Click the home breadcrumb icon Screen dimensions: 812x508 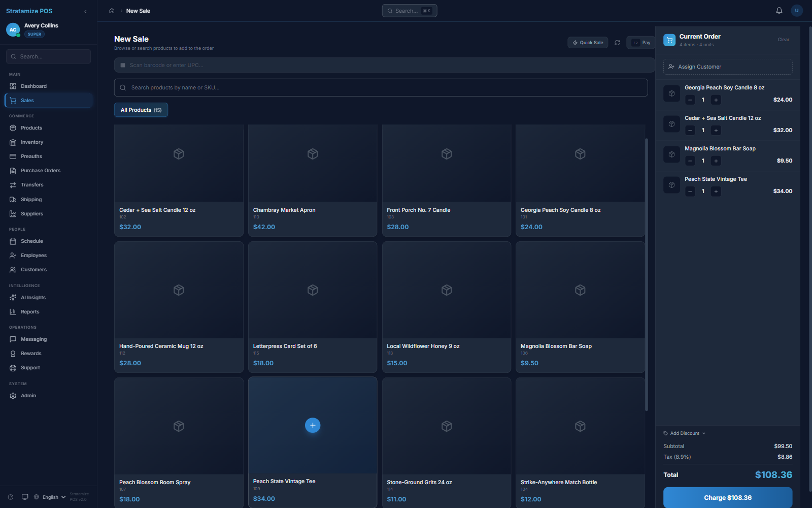pyautogui.click(x=112, y=11)
